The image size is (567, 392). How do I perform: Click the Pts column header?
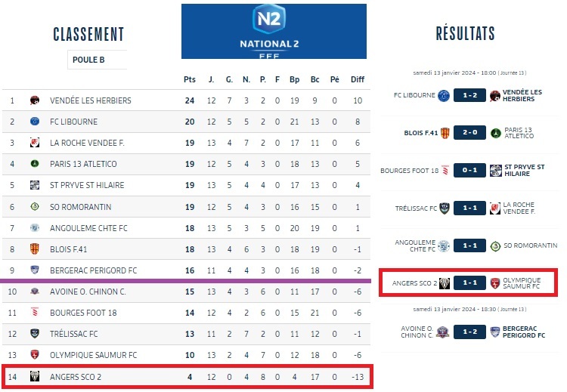point(190,79)
